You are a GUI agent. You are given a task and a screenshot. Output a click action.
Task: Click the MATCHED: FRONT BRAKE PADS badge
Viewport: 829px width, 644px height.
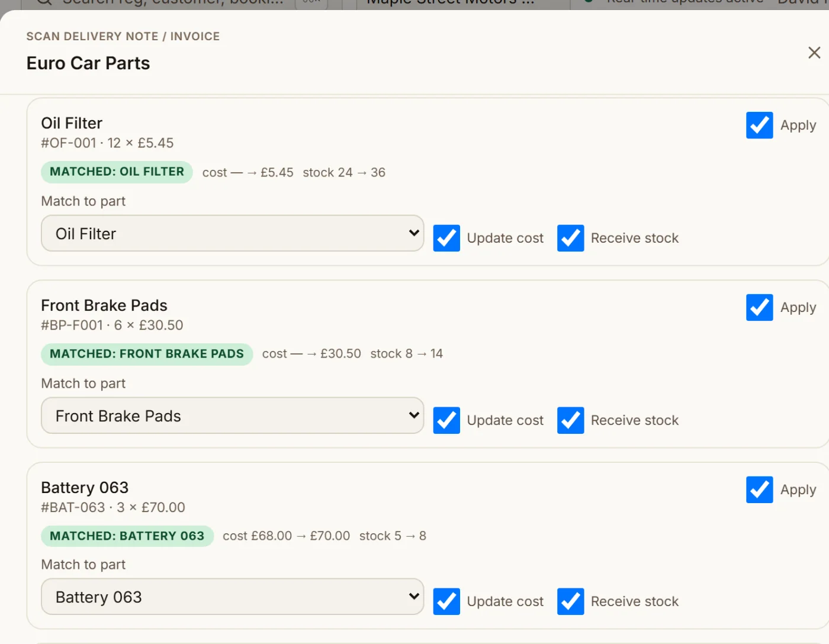[147, 354]
